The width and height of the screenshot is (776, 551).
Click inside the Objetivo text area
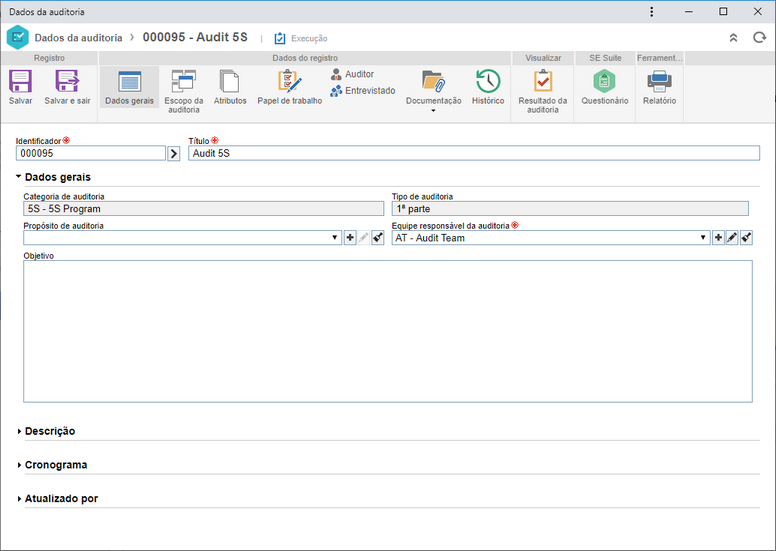pyautogui.click(x=388, y=331)
